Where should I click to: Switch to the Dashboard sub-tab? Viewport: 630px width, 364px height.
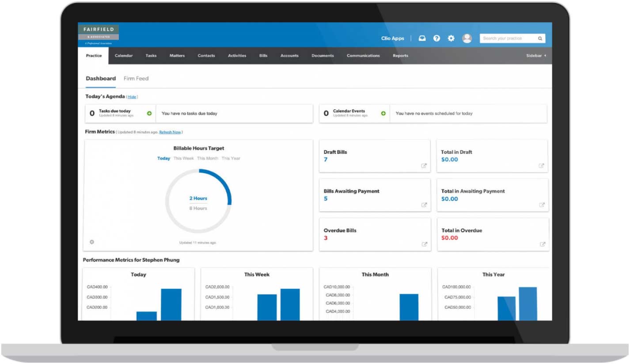pyautogui.click(x=101, y=79)
